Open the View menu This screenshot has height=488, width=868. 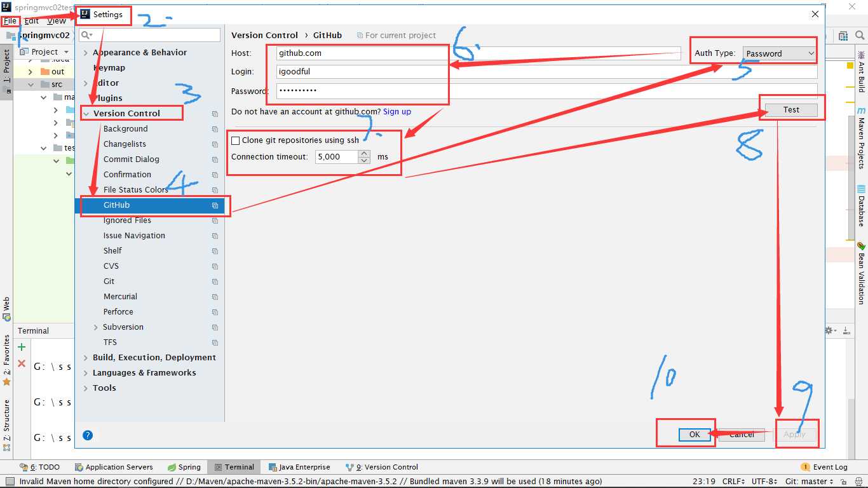click(57, 21)
